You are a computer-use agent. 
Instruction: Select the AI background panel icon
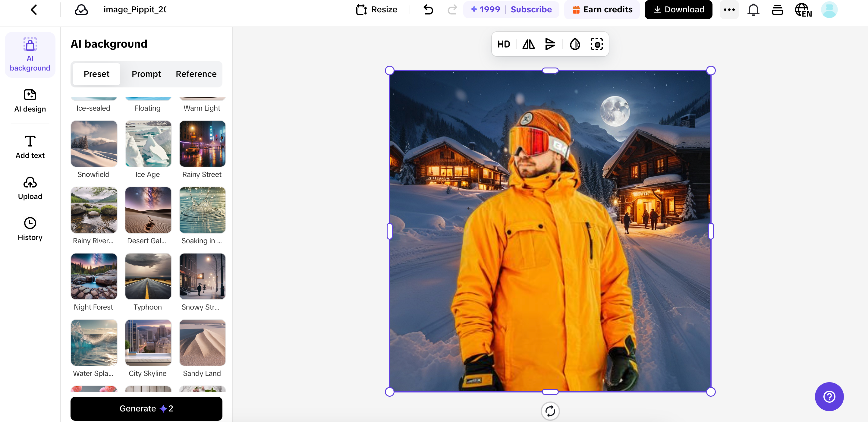tap(30, 54)
